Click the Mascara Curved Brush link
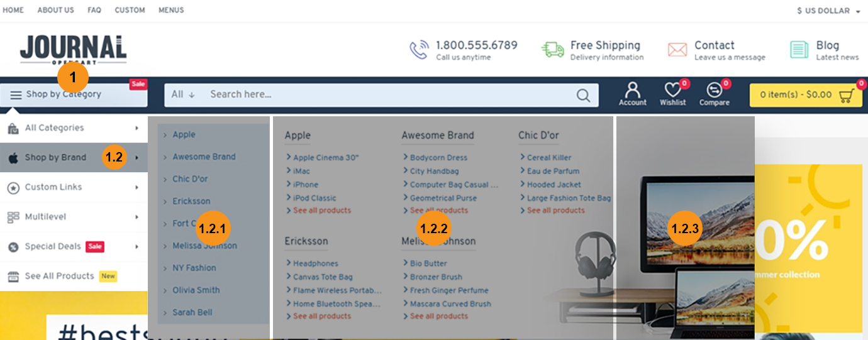This screenshot has width=868, height=340. [450, 304]
